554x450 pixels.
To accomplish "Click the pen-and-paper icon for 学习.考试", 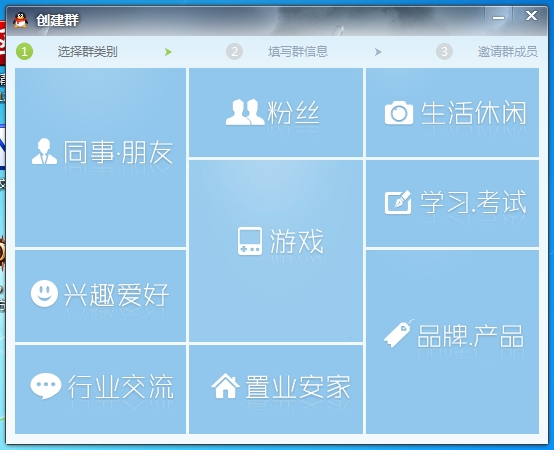I will tap(398, 202).
